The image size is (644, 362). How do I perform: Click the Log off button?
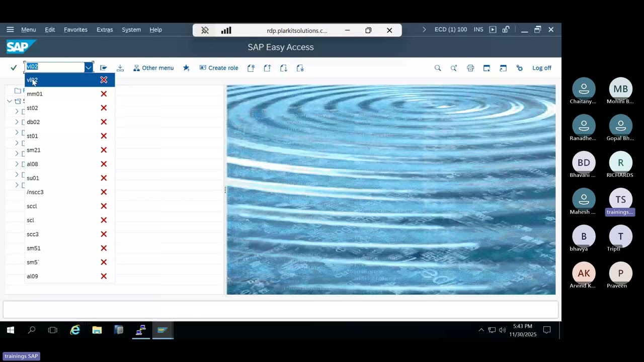coord(542,68)
